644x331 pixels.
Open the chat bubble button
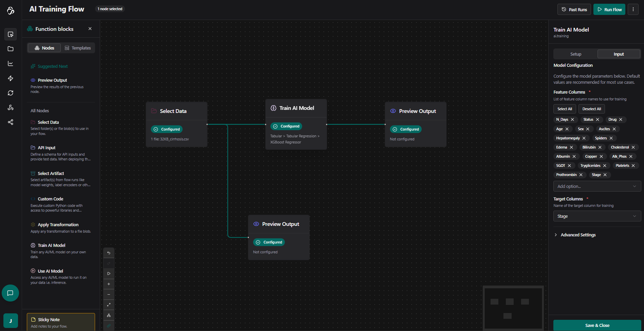coord(10,293)
